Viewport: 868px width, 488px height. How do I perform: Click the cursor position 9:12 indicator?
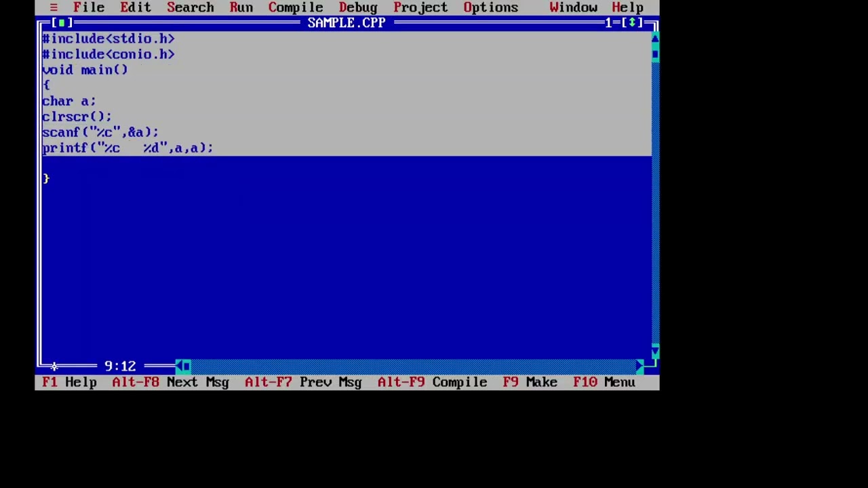(x=120, y=367)
